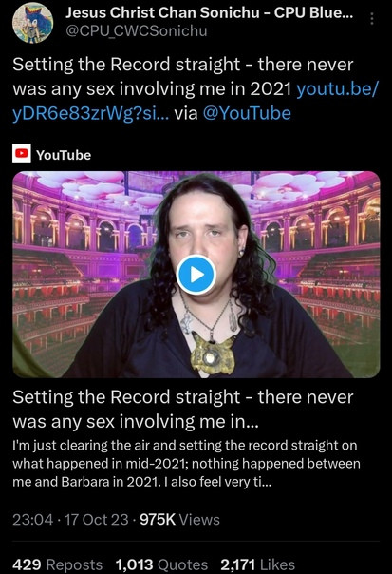Click the 975K Views count
This screenshot has height=574, width=392.
179,519
